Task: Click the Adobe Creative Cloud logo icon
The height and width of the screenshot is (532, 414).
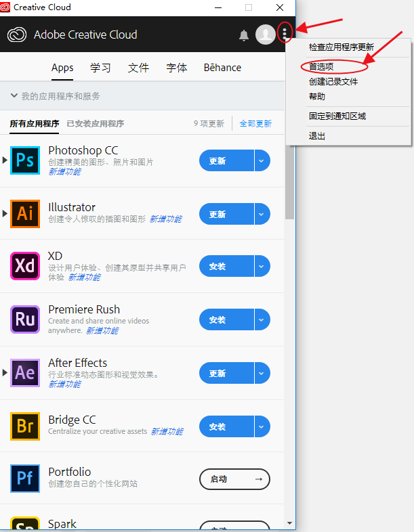Action: (x=17, y=35)
